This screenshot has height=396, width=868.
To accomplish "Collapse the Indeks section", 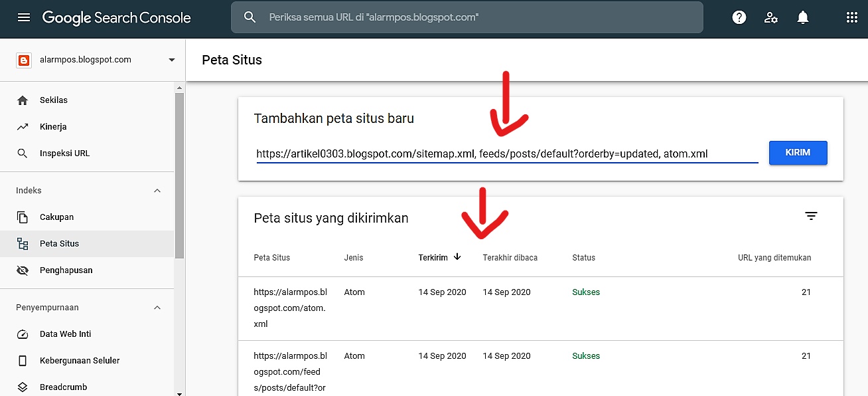I will [x=157, y=191].
